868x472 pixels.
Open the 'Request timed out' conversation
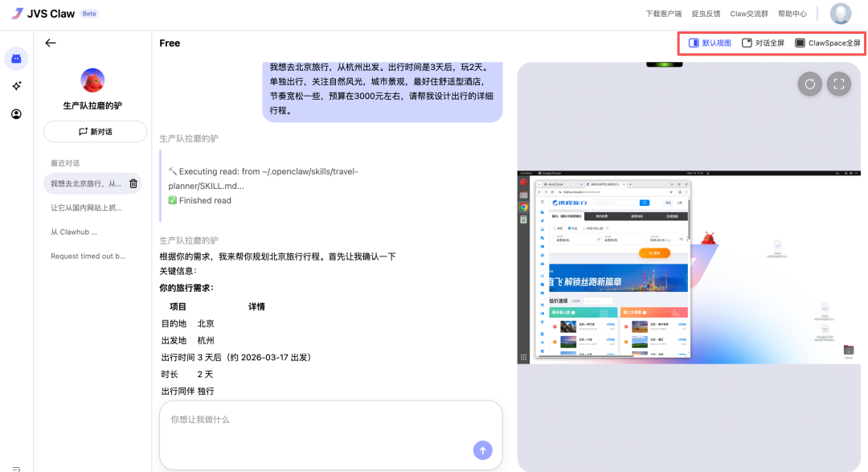(x=88, y=257)
